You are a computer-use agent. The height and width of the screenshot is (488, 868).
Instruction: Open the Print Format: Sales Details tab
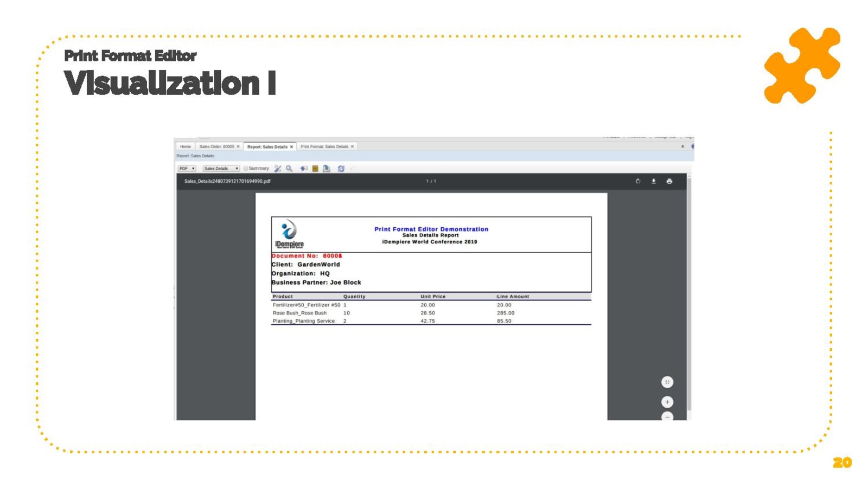tap(324, 146)
